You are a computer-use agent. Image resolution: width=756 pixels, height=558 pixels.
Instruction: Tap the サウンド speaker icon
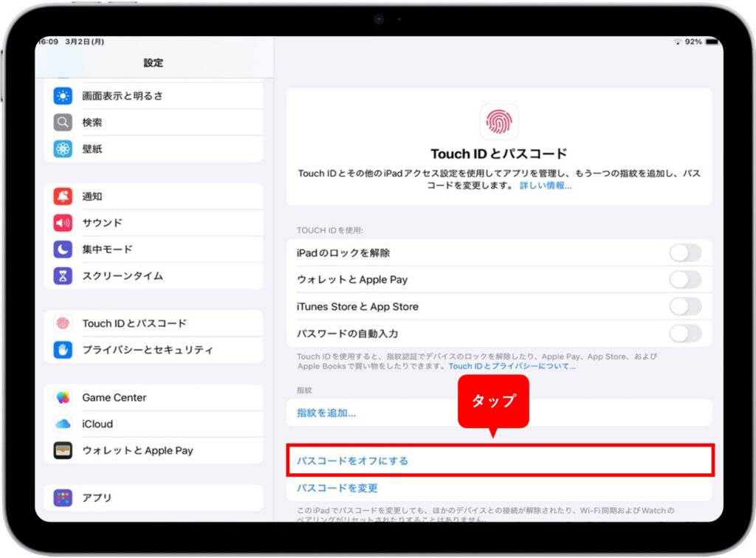[63, 223]
